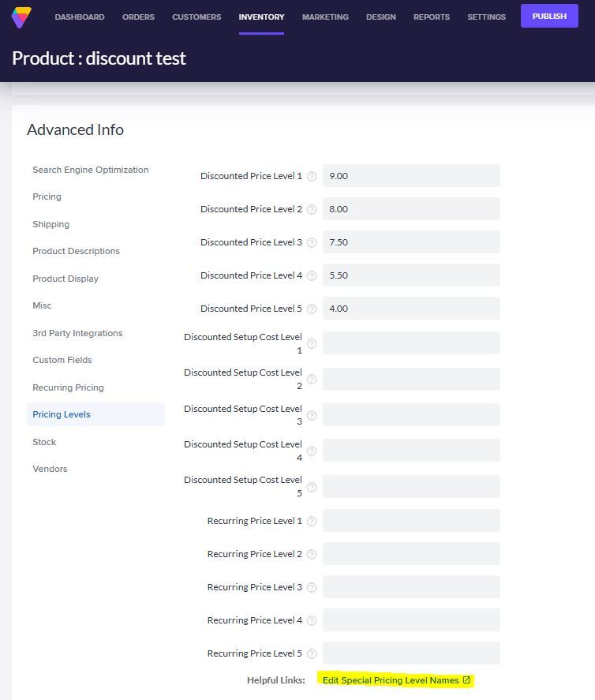Open the Inventory menu
Screen dimensions: 595x700
click(261, 17)
